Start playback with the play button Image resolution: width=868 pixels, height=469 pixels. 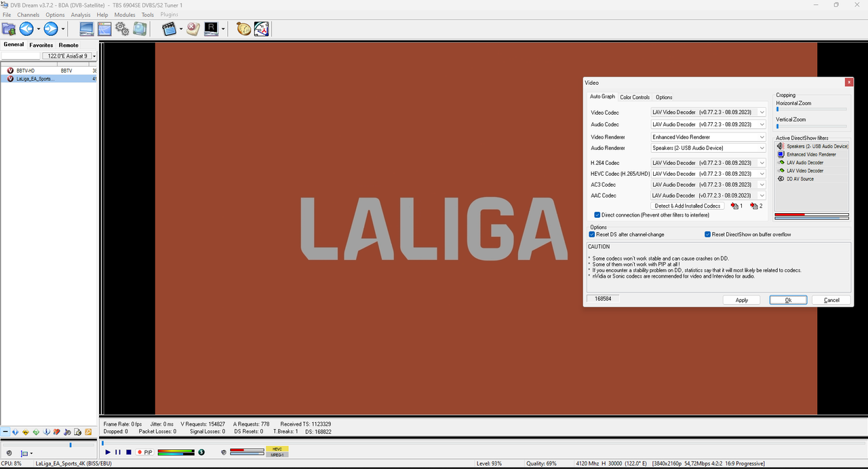coord(108,452)
